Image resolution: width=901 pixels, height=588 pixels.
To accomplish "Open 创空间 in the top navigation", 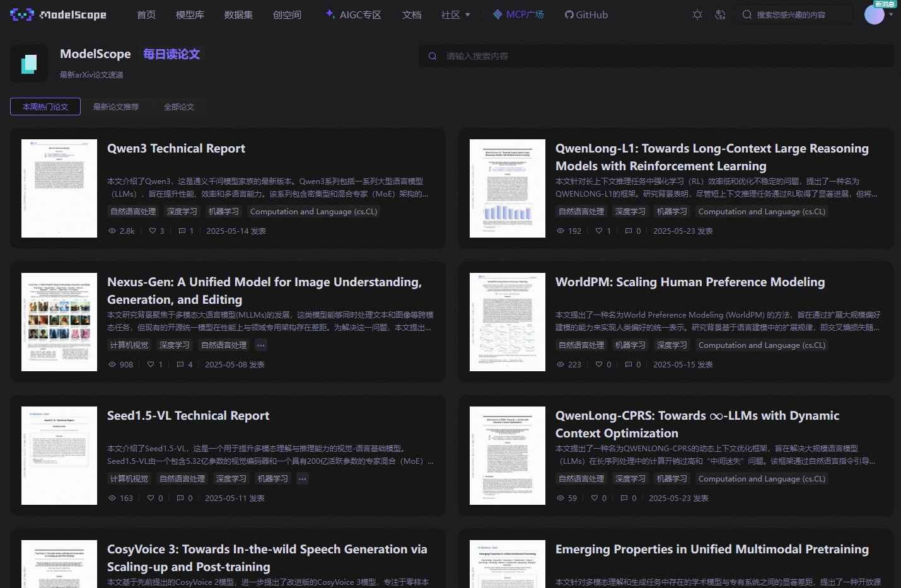I will point(287,14).
